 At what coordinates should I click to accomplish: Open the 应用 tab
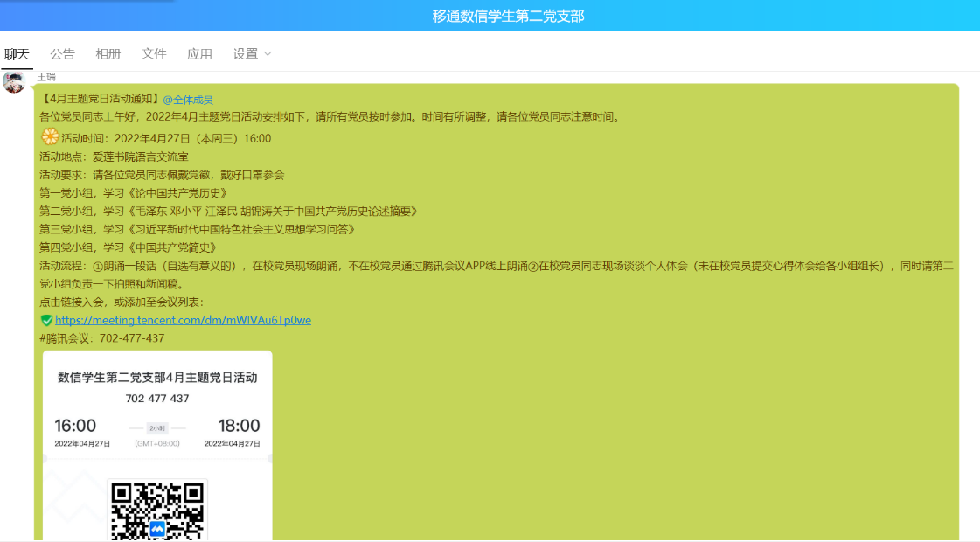[x=199, y=54]
